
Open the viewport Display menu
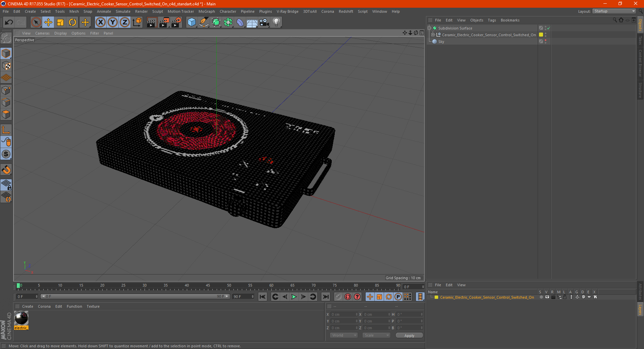pyautogui.click(x=60, y=33)
